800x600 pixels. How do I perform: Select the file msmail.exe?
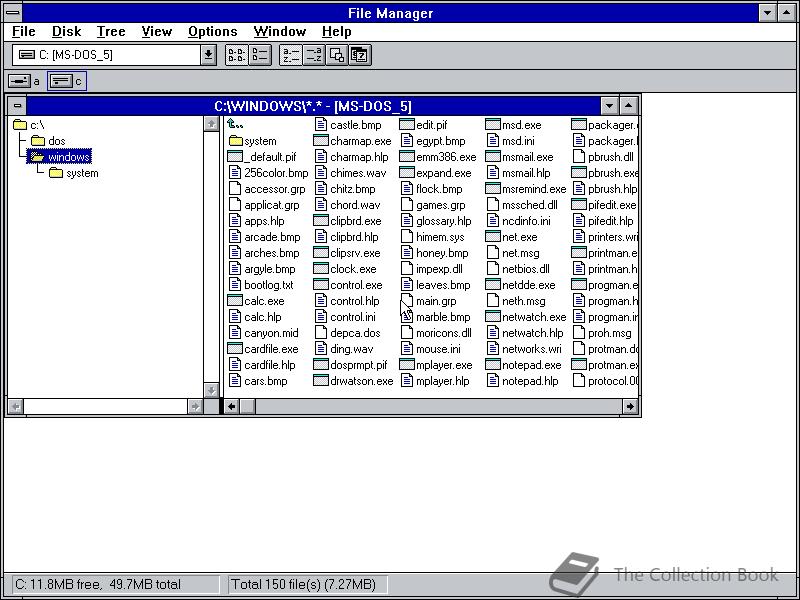click(x=519, y=157)
